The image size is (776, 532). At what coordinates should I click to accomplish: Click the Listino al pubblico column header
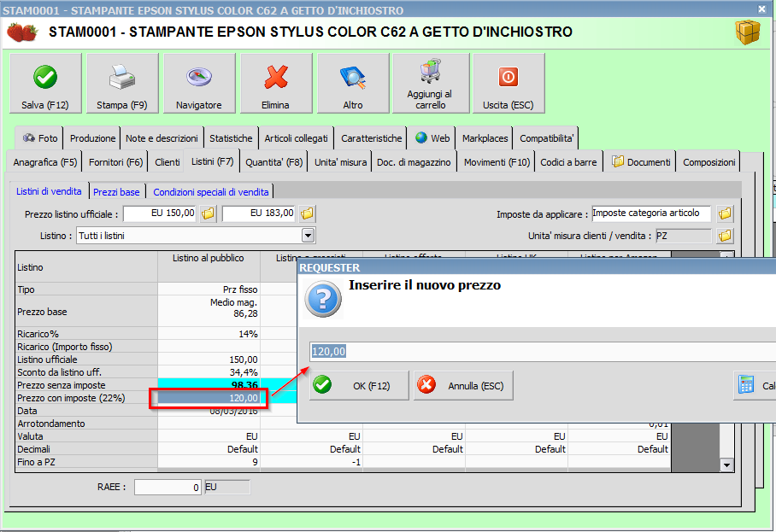209,267
